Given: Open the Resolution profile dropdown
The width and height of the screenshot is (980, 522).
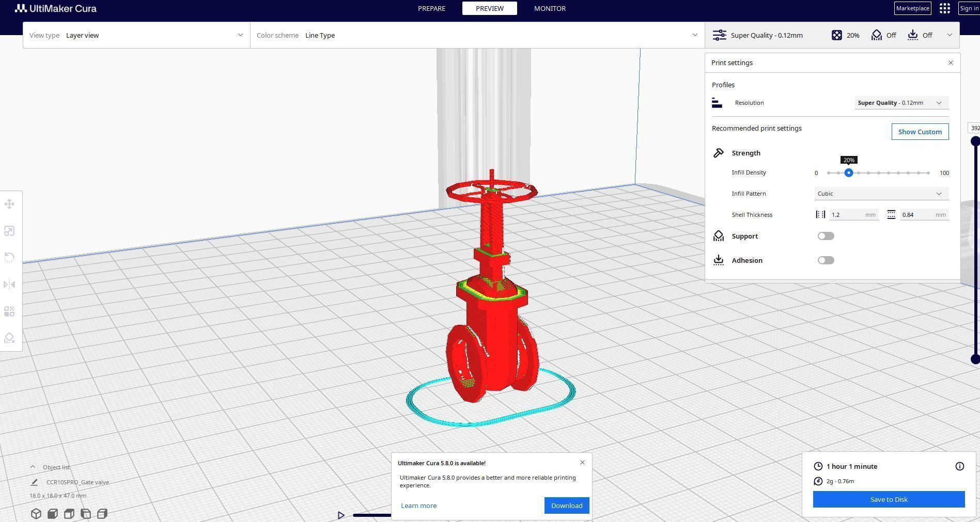Looking at the screenshot, I should pos(901,103).
